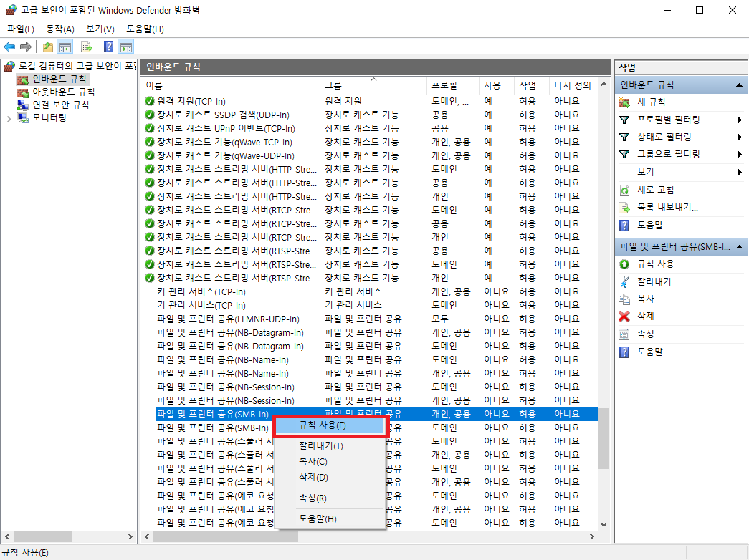The width and height of the screenshot is (749, 560).
Task: Click the Up one level folder icon
Action: coord(48,47)
